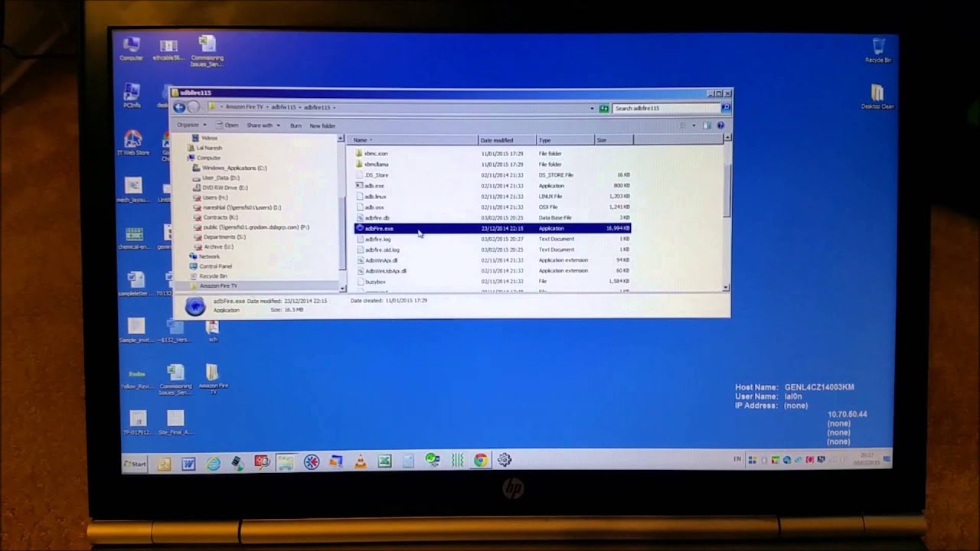Select Lal Naresh in navigation pane

[x=209, y=148]
